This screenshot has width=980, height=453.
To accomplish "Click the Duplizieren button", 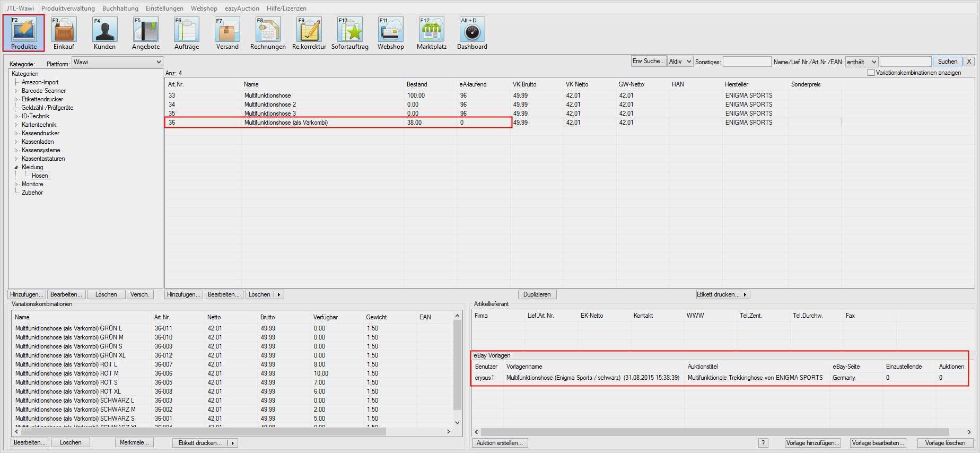I will click(537, 294).
